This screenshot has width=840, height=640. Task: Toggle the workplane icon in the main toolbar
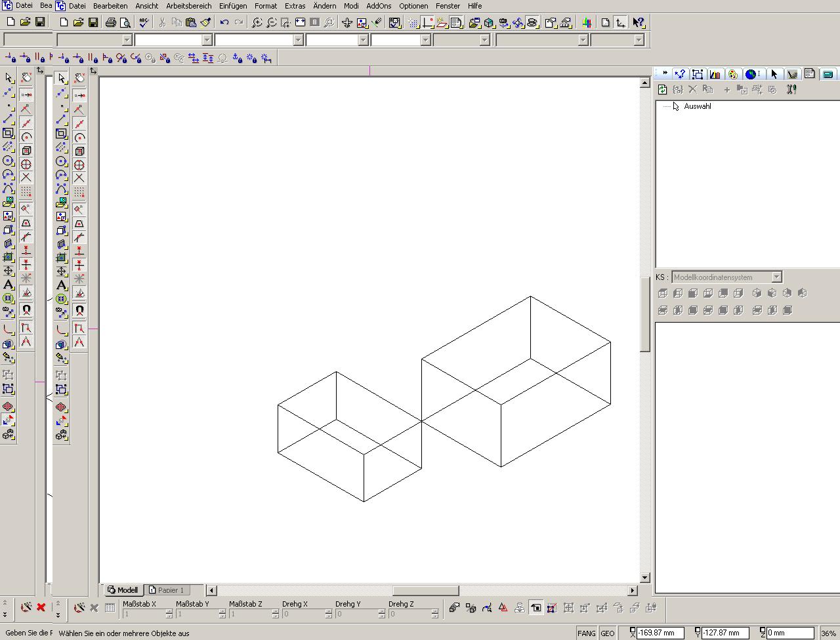(x=442, y=22)
